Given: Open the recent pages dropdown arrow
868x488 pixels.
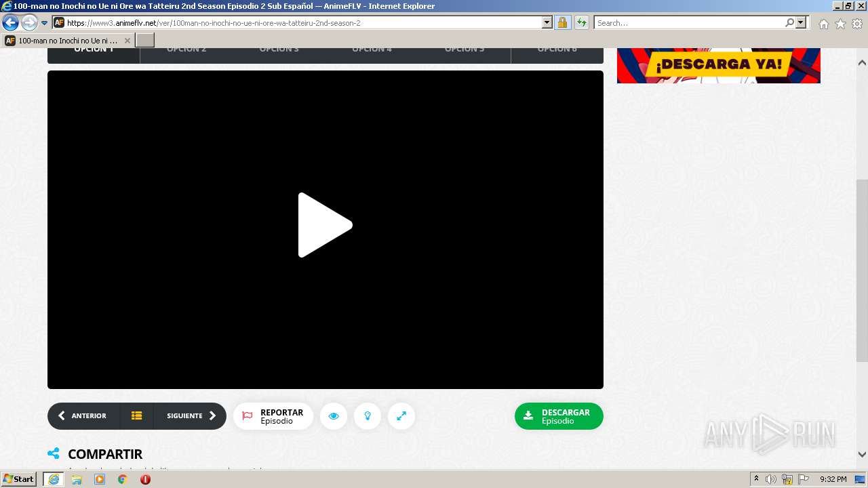Looking at the screenshot, I should [45, 23].
